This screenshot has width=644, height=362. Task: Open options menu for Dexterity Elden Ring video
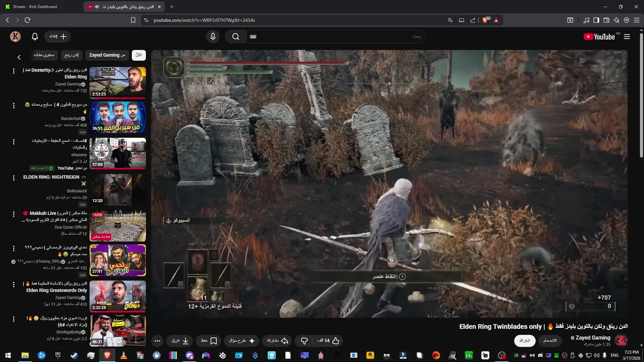pyautogui.click(x=14, y=71)
